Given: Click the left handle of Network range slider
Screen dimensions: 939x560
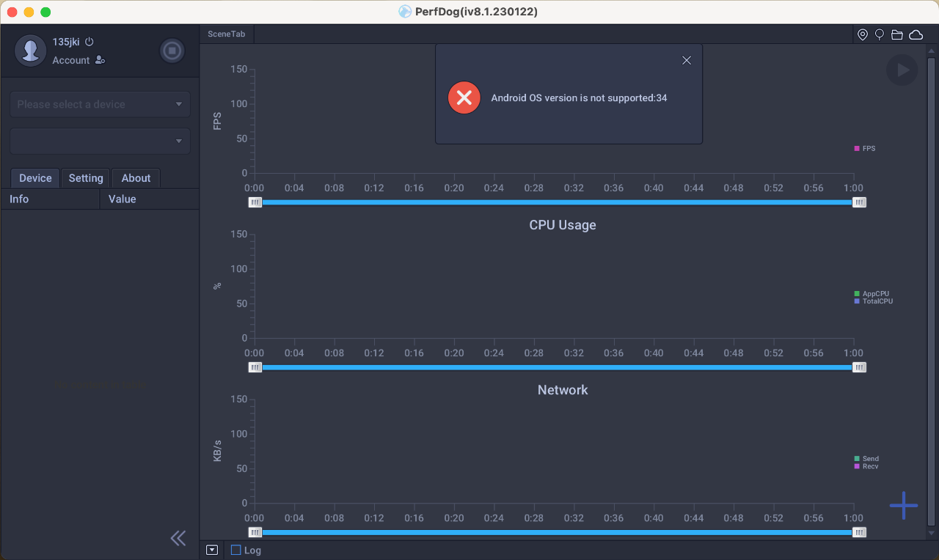Looking at the screenshot, I should pyautogui.click(x=255, y=532).
